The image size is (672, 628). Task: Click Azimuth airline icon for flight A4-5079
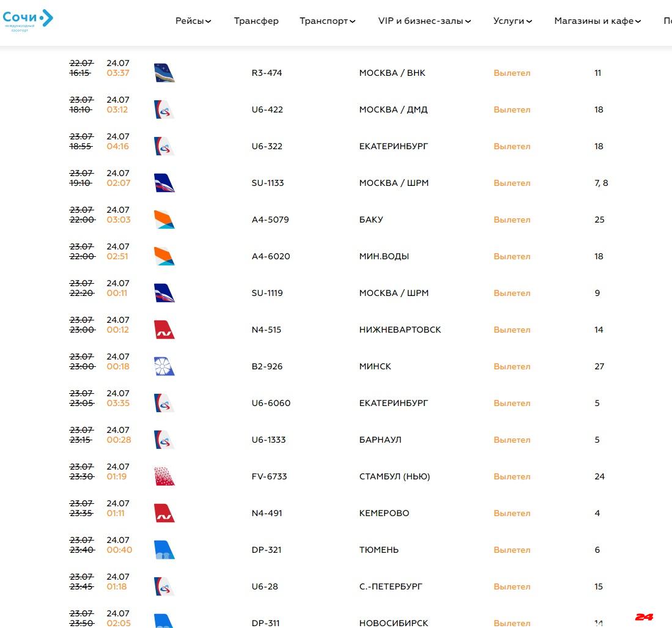tap(164, 220)
